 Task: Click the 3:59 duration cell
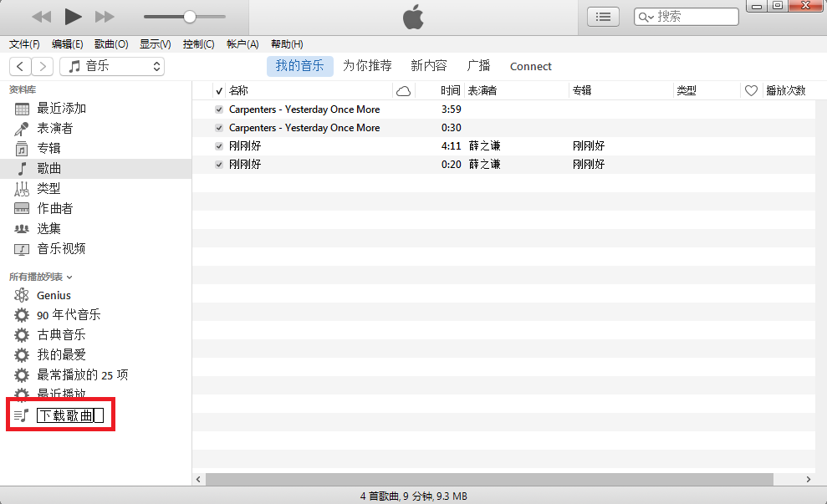click(452, 109)
